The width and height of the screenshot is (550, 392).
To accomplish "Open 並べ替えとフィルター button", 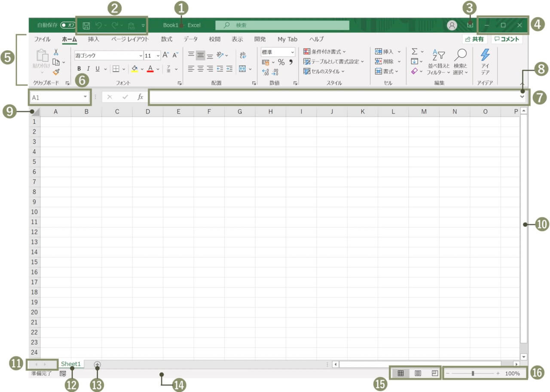I will coord(439,62).
